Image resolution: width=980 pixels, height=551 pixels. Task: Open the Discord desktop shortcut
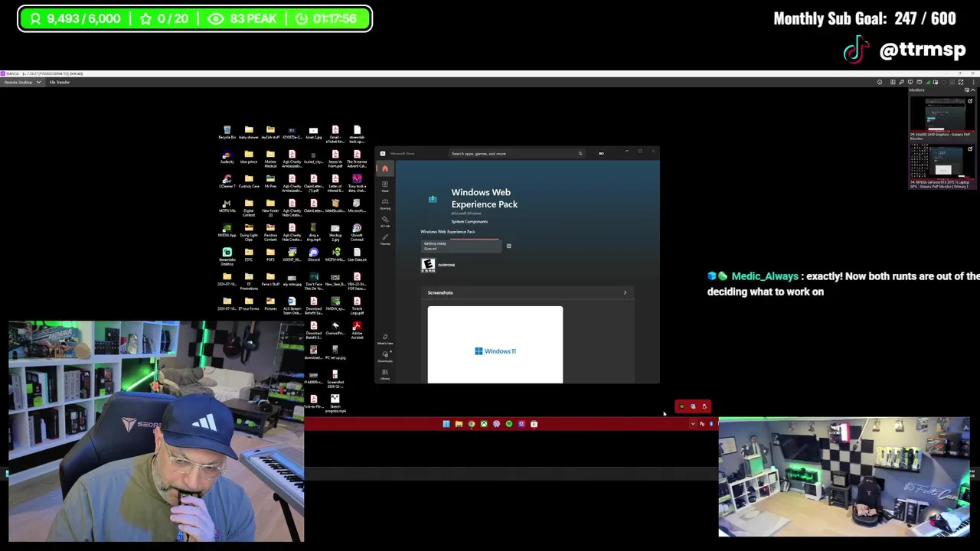(313, 256)
